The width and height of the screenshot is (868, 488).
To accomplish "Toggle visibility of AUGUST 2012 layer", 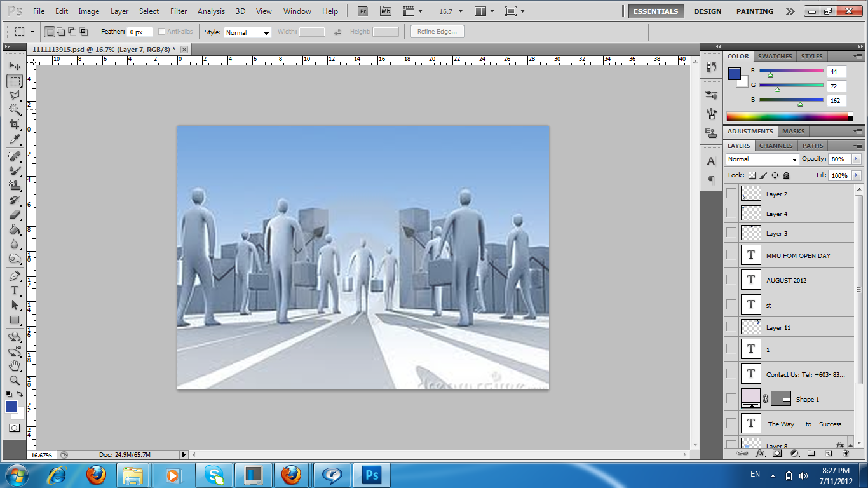I will (x=731, y=280).
